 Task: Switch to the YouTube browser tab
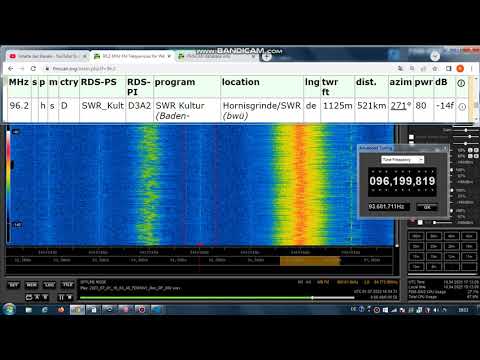point(47,56)
